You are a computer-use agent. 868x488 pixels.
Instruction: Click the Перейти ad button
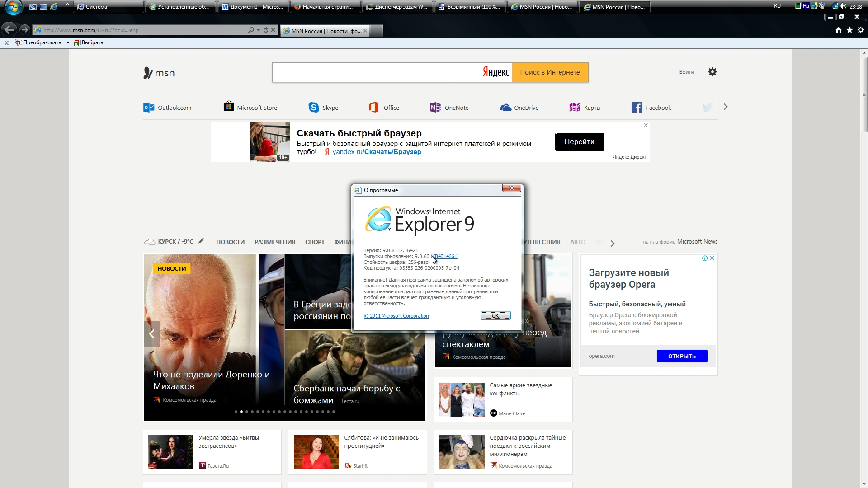pyautogui.click(x=580, y=142)
